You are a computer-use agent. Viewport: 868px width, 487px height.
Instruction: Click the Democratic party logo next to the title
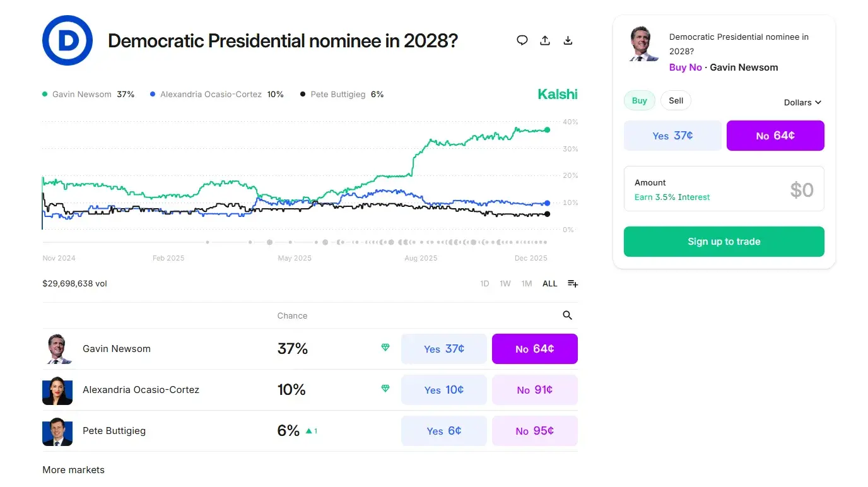(x=67, y=40)
